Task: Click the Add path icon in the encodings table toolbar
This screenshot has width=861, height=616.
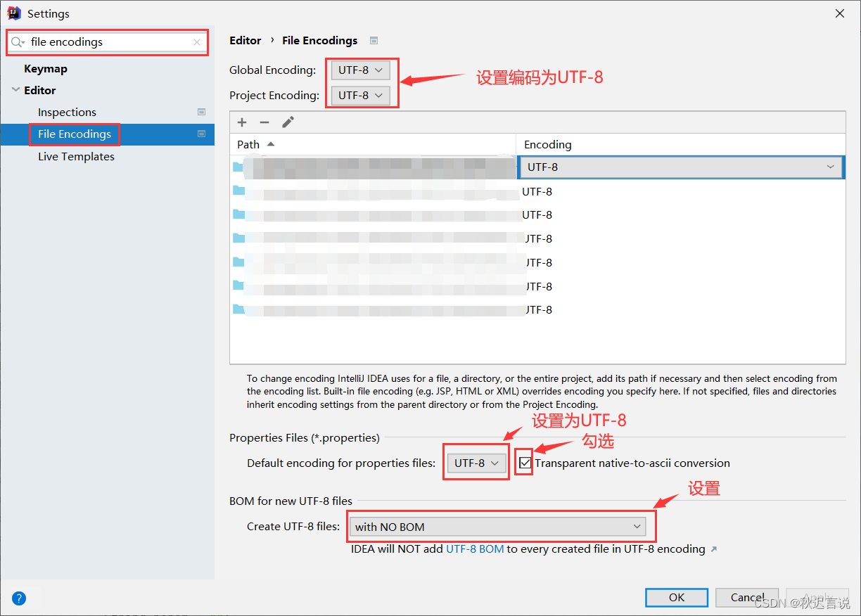Action: coord(242,122)
